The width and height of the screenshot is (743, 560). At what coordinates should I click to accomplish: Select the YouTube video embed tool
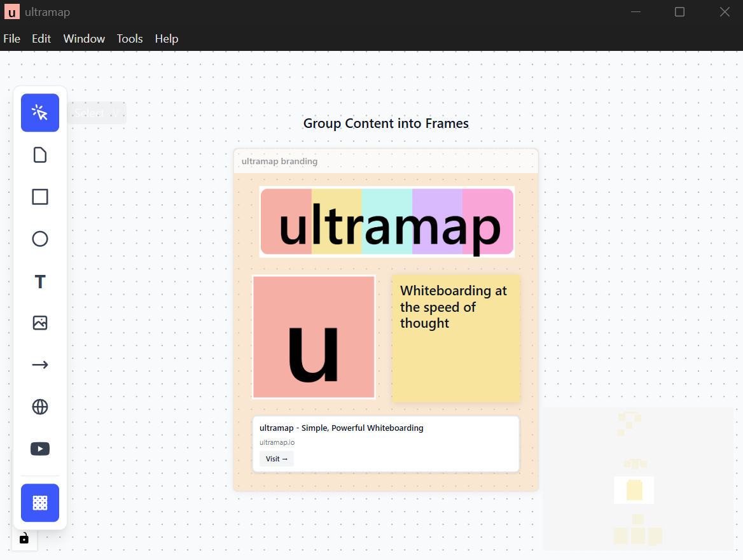[x=40, y=449]
